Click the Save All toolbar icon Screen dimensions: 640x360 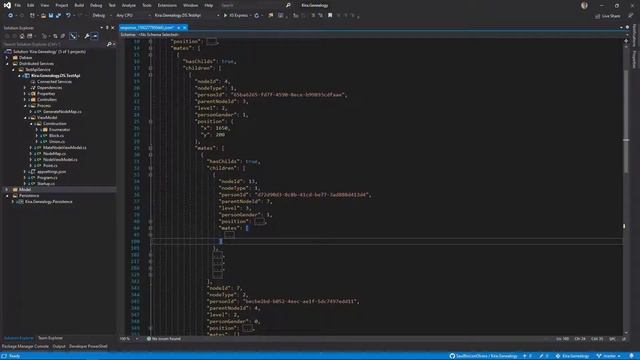(58, 16)
